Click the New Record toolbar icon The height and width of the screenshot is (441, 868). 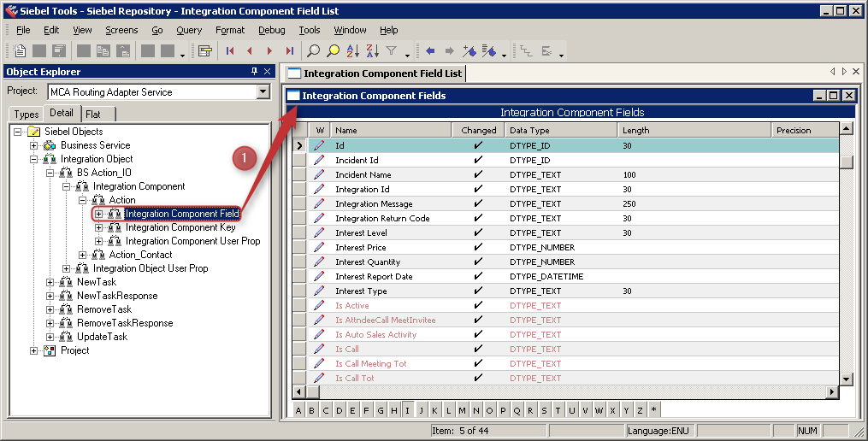pyautogui.click(x=20, y=51)
